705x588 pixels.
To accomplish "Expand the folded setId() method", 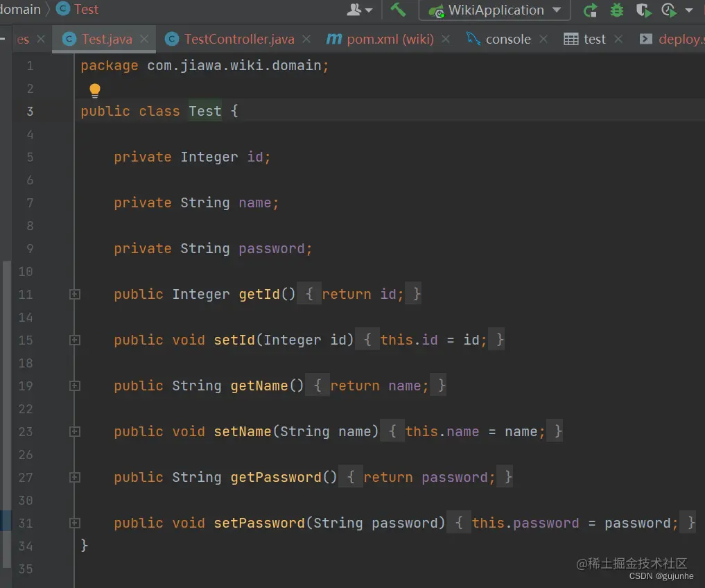I will 75,340.
